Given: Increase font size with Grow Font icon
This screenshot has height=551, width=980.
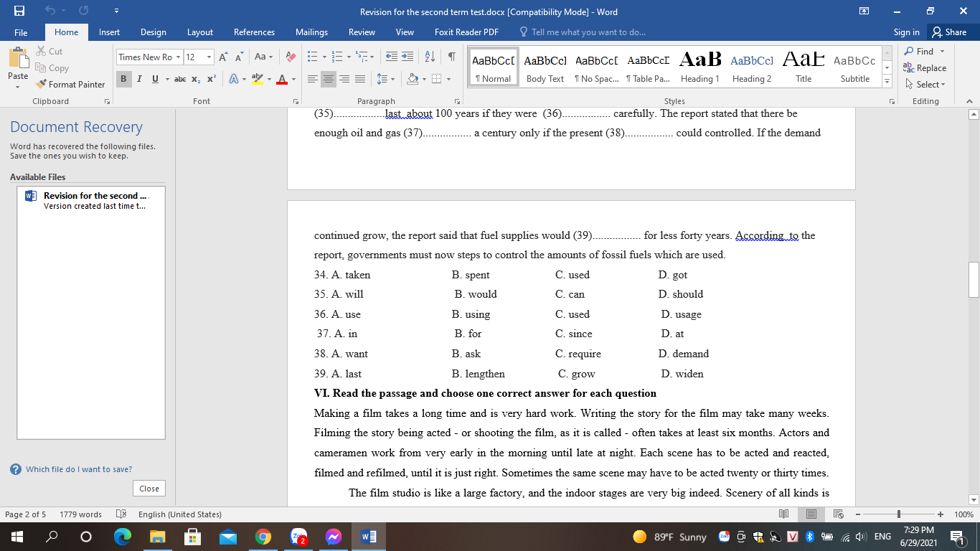Looking at the screenshot, I should (x=223, y=57).
